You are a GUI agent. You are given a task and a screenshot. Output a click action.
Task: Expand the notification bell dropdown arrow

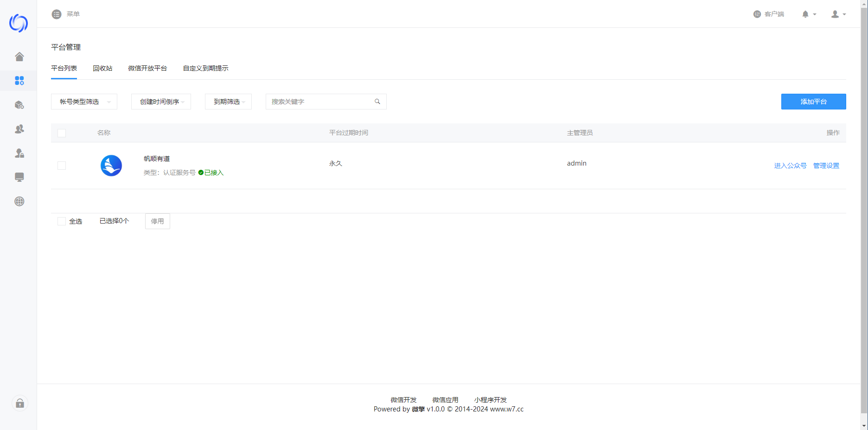click(815, 14)
